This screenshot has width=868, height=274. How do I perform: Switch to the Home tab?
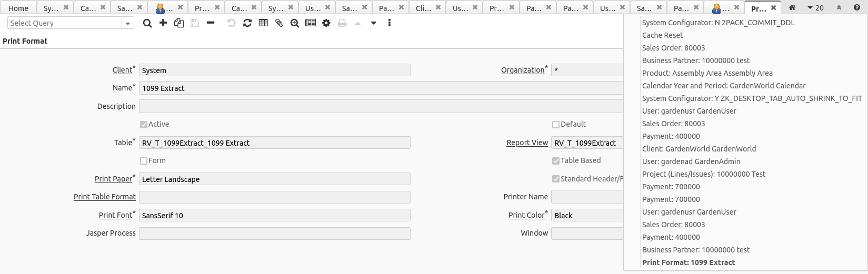coord(18,8)
